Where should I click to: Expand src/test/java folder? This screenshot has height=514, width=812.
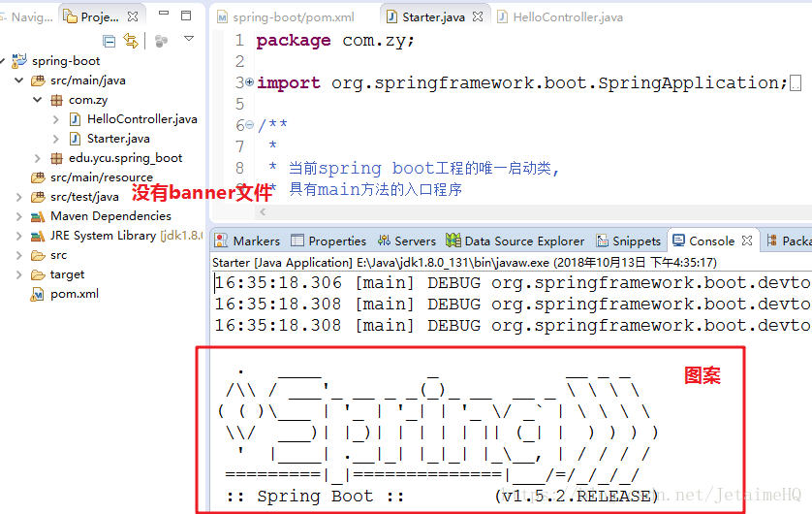coord(19,197)
